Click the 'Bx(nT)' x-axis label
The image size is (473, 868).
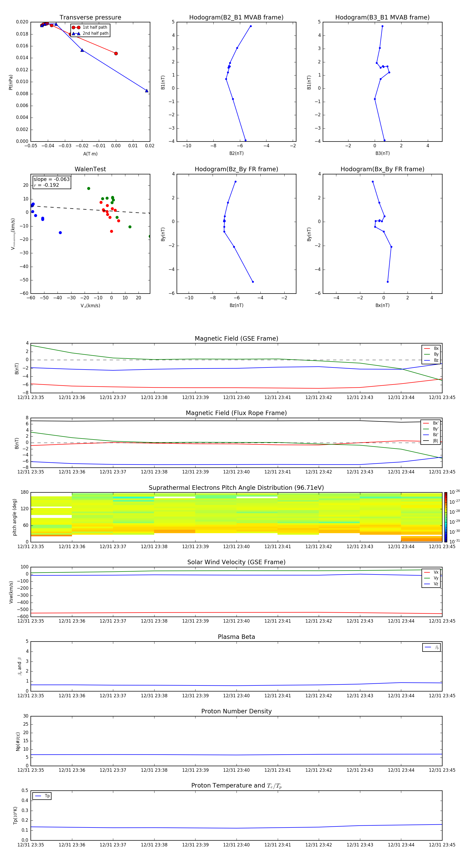point(382,306)
